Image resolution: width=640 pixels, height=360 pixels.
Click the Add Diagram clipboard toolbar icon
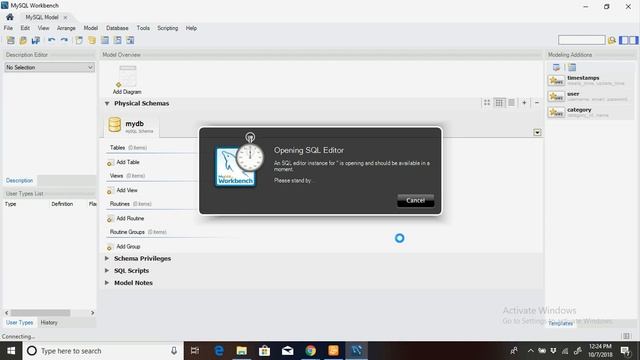click(x=79, y=40)
